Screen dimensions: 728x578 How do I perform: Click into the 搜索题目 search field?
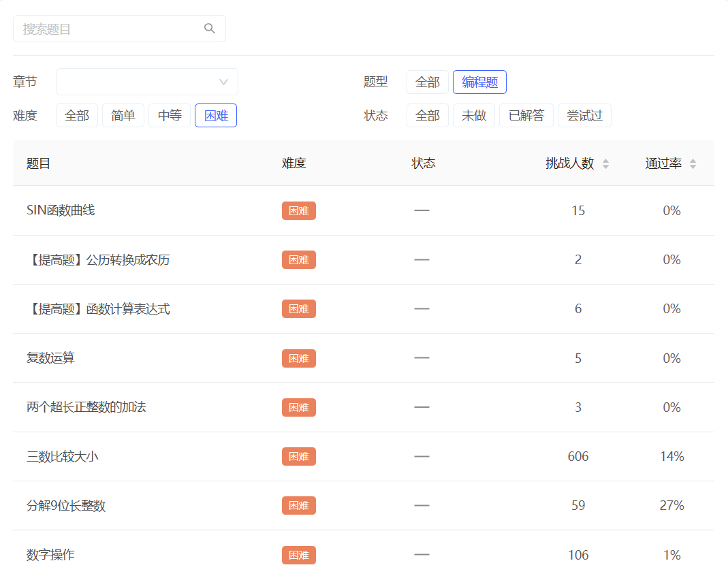109,29
